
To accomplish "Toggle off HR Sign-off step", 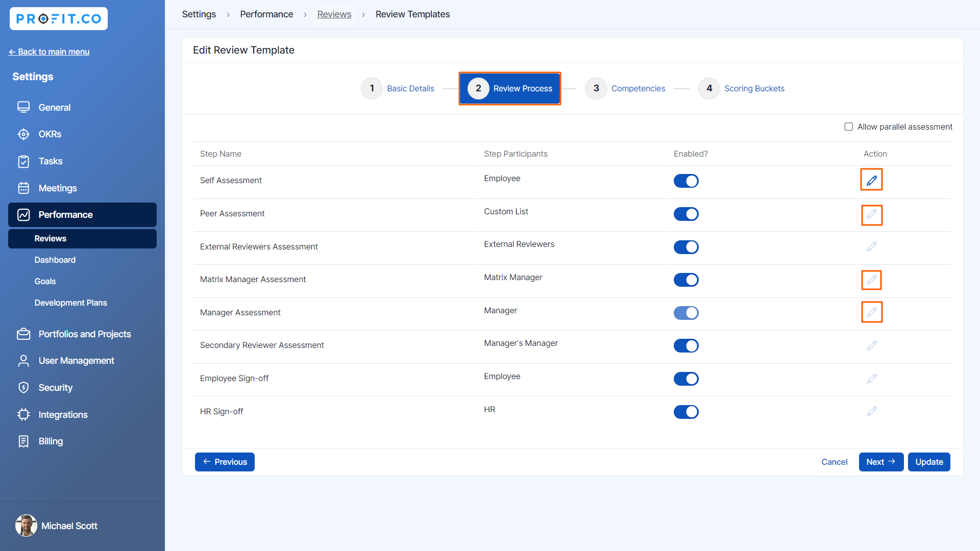I will click(686, 412).
